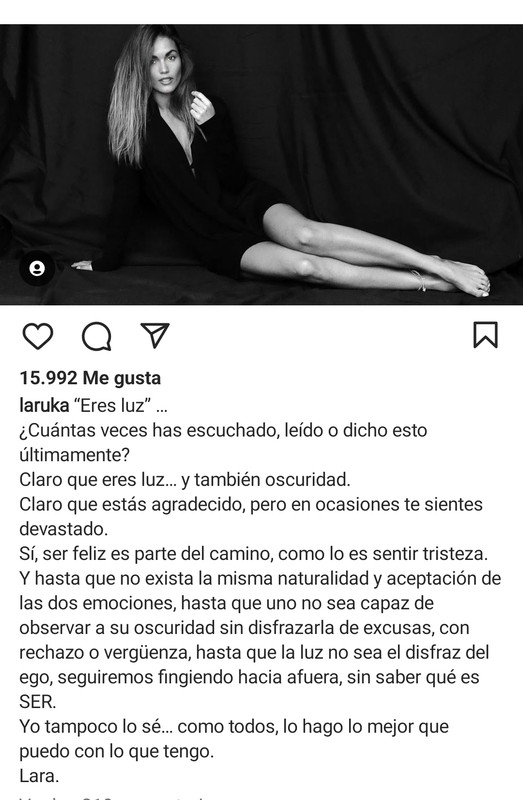523x800 pixels.
Task: Open comments with the speech bubble icon
Action: pos(96,336)
